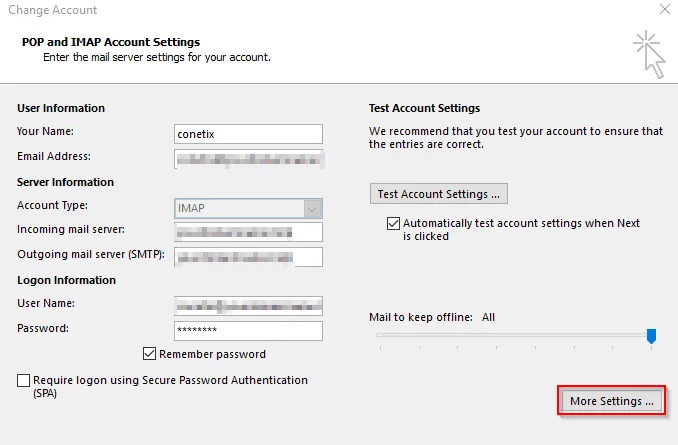Click the Mail to keep offline label

422,317
